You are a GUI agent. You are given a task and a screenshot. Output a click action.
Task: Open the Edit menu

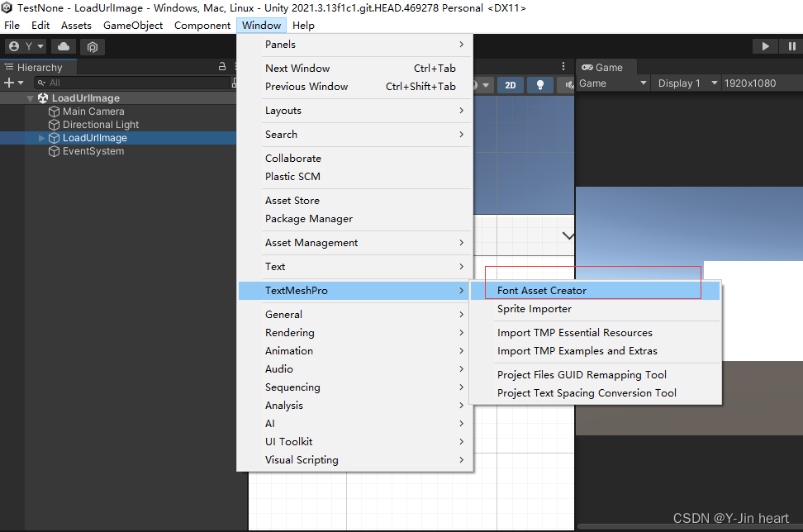40,25
